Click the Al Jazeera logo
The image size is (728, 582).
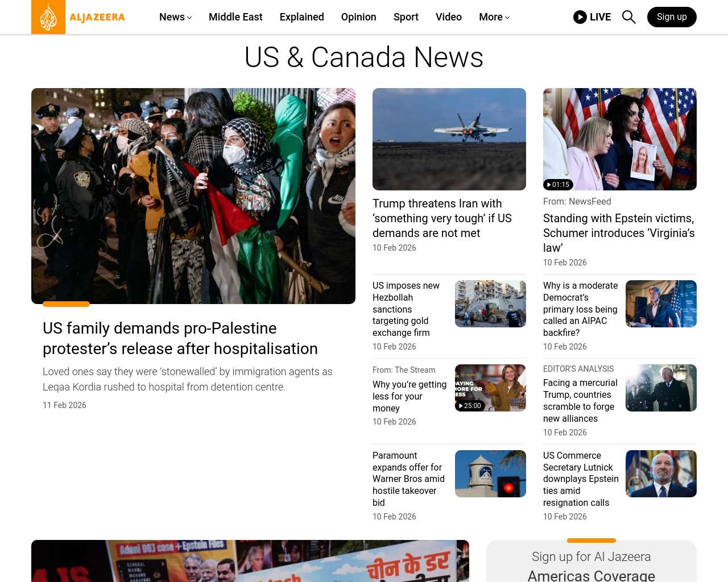click(78, 17)
